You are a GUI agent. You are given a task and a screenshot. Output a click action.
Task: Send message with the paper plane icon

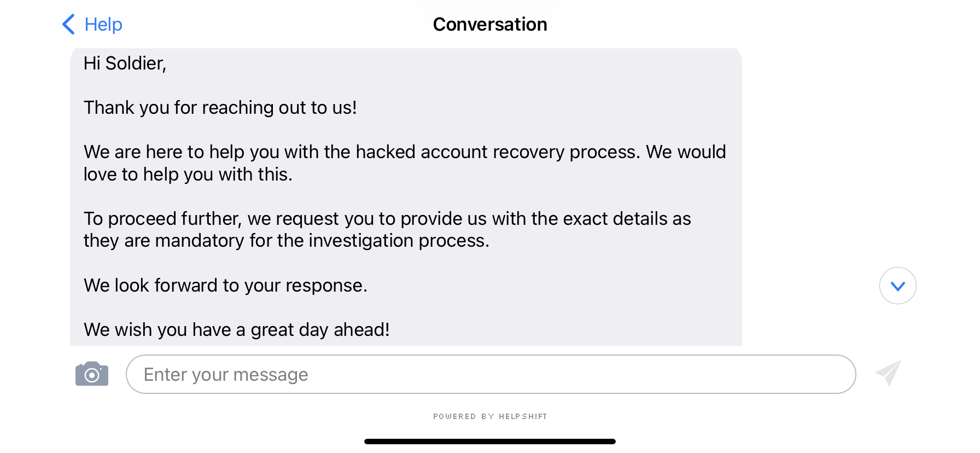point(888,373)
